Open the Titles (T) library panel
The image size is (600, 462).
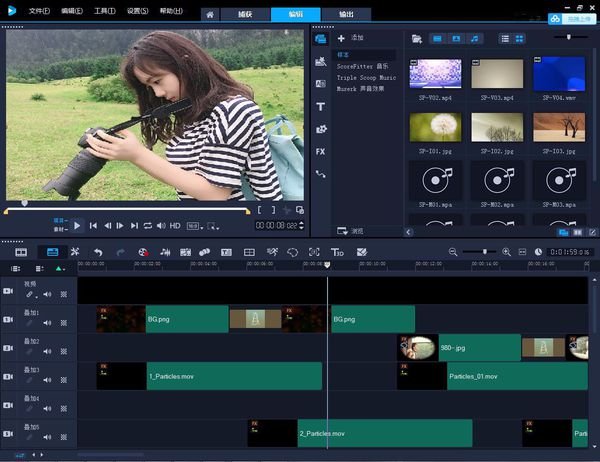321,106
